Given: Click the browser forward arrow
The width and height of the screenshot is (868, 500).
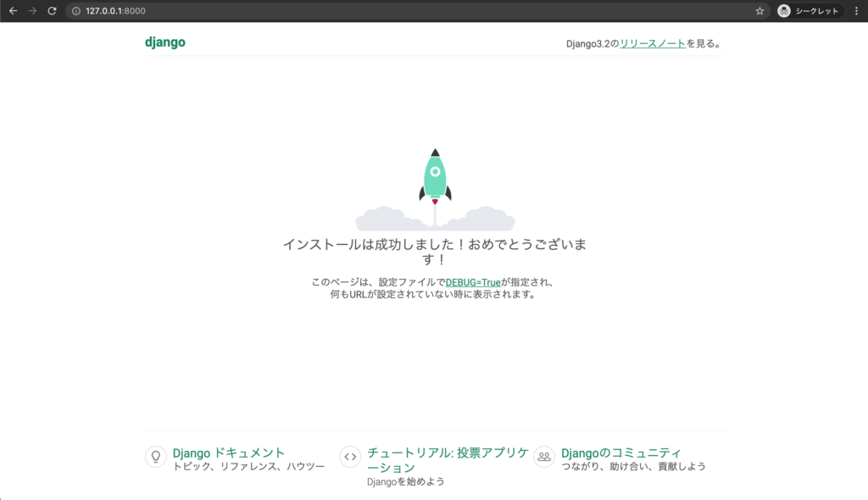Looking at the screenshot, I should tap(33, 11).
